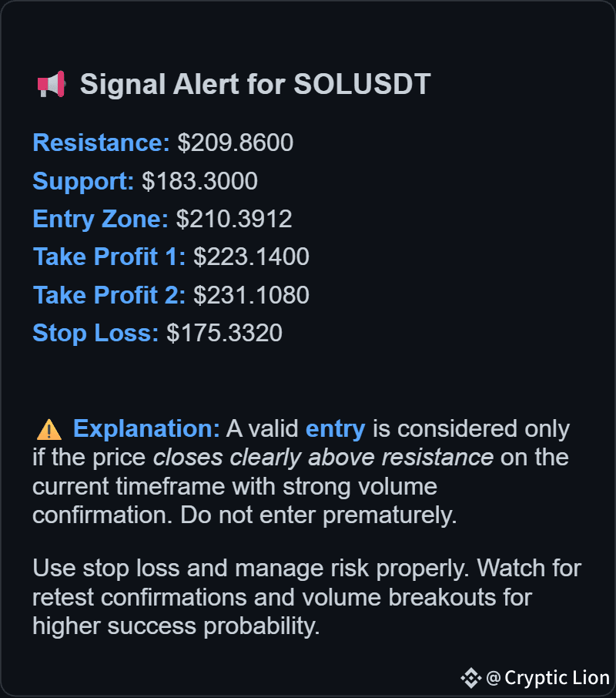
Task: Click the yellow warning triangle icon
Action: coord(49,430)
